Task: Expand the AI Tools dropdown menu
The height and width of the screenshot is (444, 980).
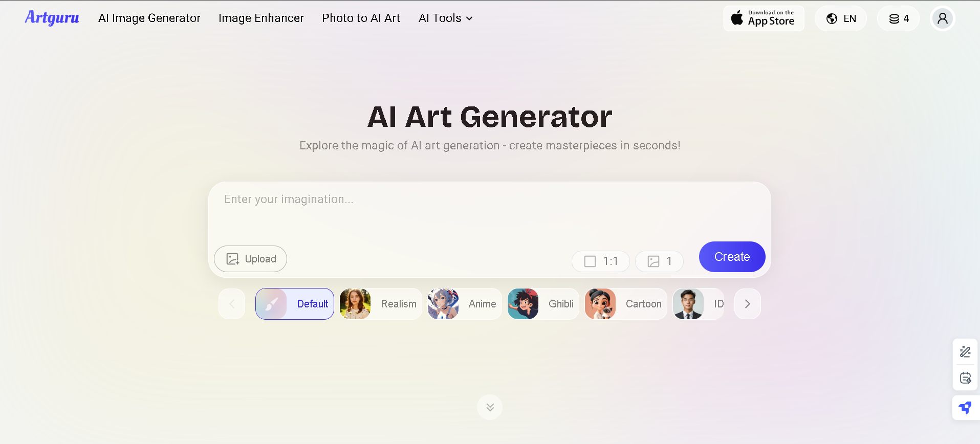Action: 445,18
